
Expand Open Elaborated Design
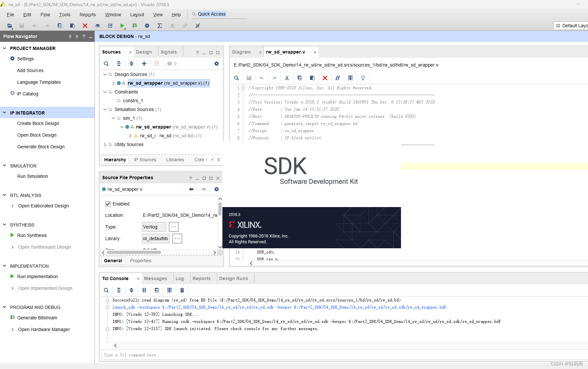click(12, 206)
